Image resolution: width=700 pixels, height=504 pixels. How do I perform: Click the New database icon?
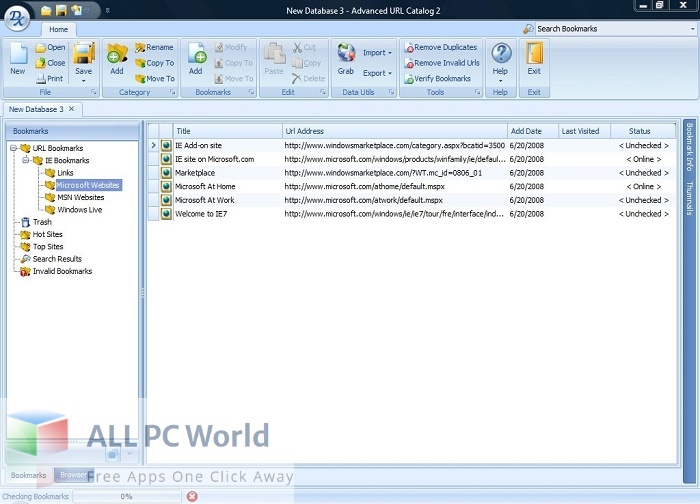(x=18, y=53)
